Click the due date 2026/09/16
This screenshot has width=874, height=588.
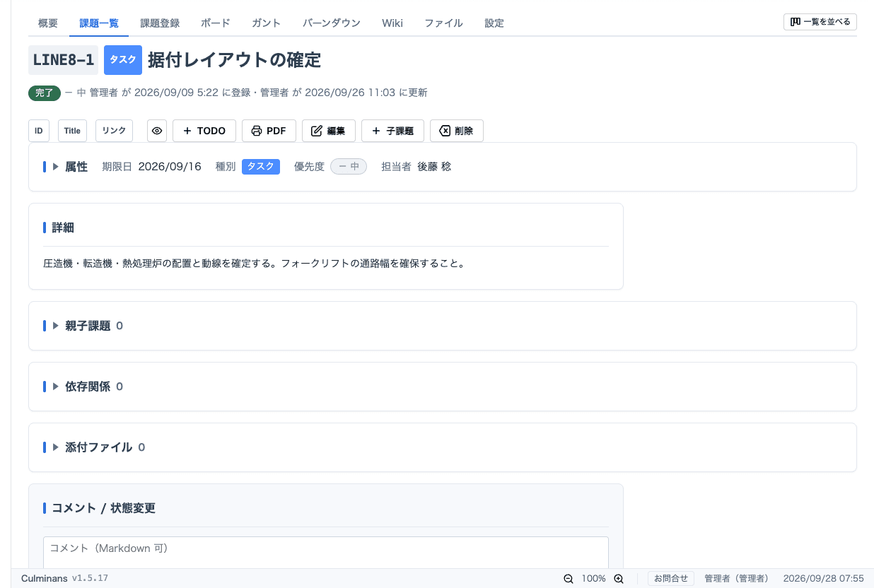pyautogui.click(x=170, y=167)
